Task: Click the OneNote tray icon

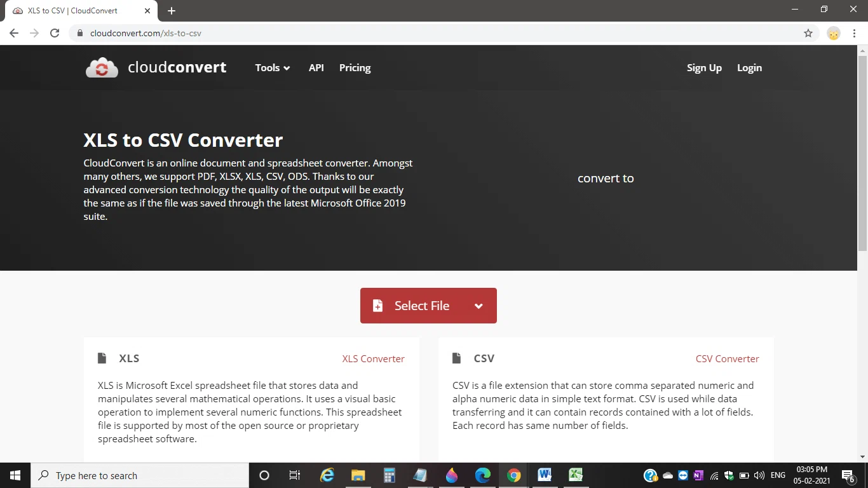Action: tap(698, 475)
